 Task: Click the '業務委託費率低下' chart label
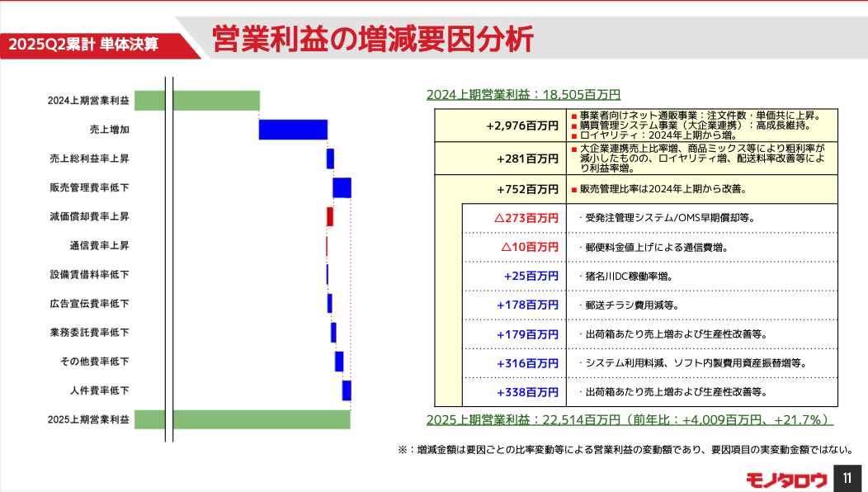90,333
